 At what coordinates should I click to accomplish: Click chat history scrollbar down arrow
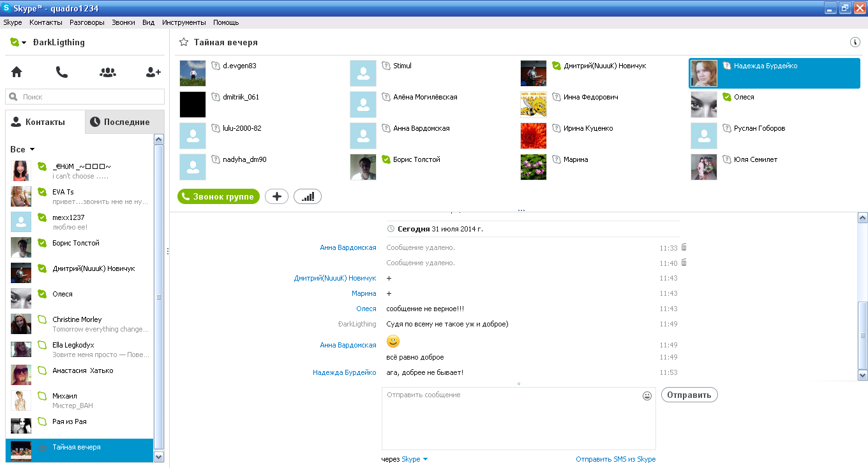[x=862, y=376]
